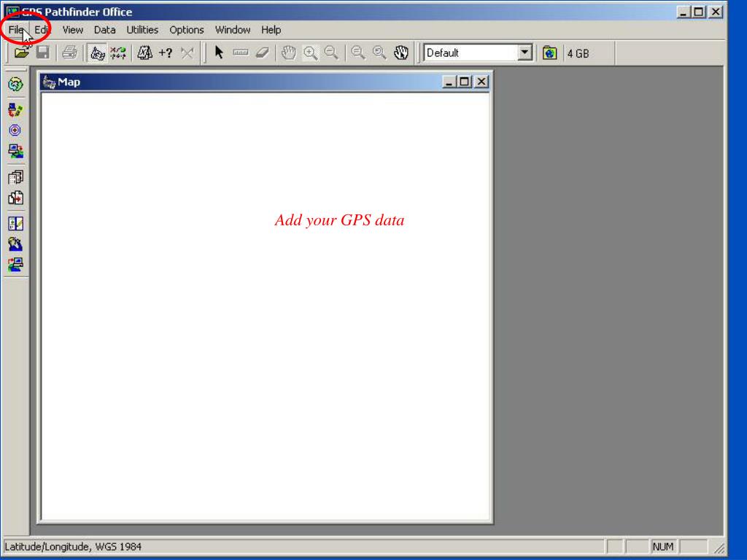Launch the Data Dictionary Editor icon
Screen dimensions: 747x560
pyautogui.click(x=15, y=223)
